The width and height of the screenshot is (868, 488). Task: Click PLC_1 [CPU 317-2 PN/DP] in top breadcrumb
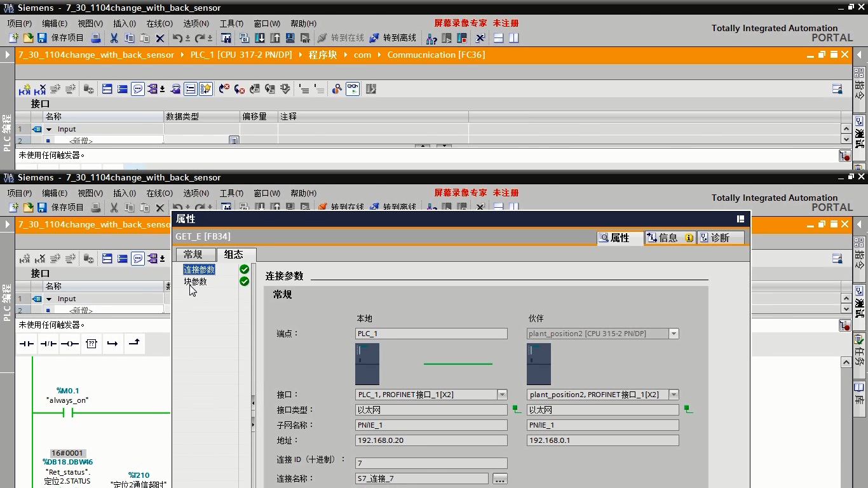[x=241, y=55]
